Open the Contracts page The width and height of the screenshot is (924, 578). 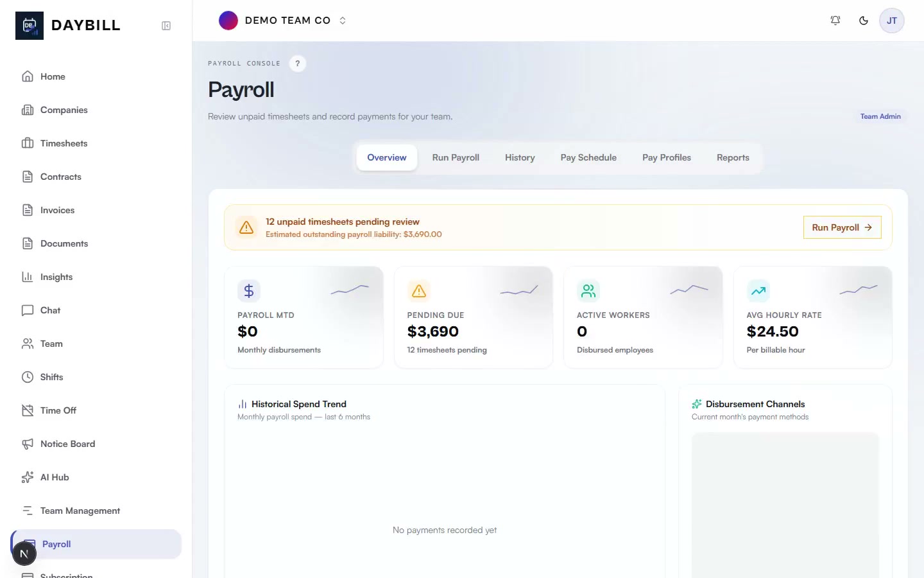pos(96,177)
